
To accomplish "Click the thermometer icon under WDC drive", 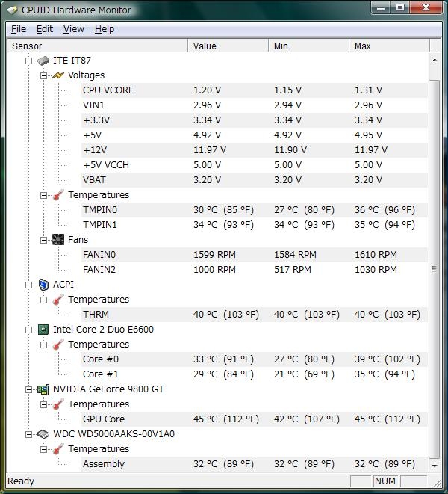I will tap(58, 449).
